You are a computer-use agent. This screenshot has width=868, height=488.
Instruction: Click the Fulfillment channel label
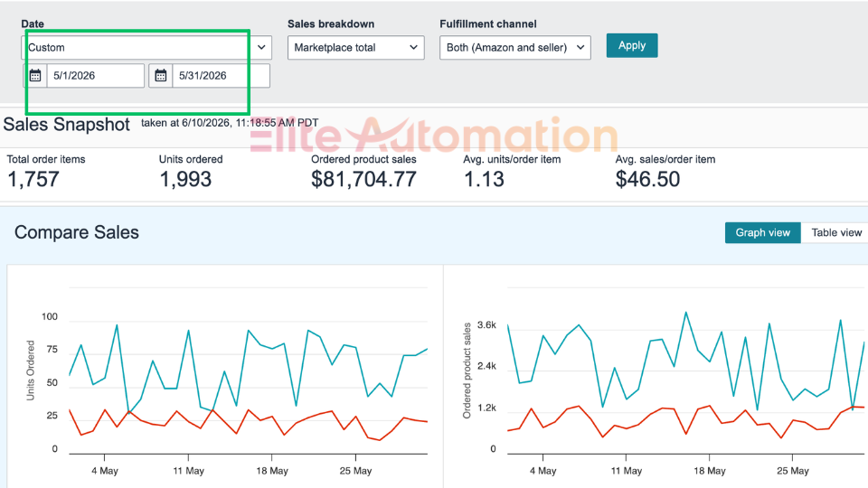[x=488, y=24]
